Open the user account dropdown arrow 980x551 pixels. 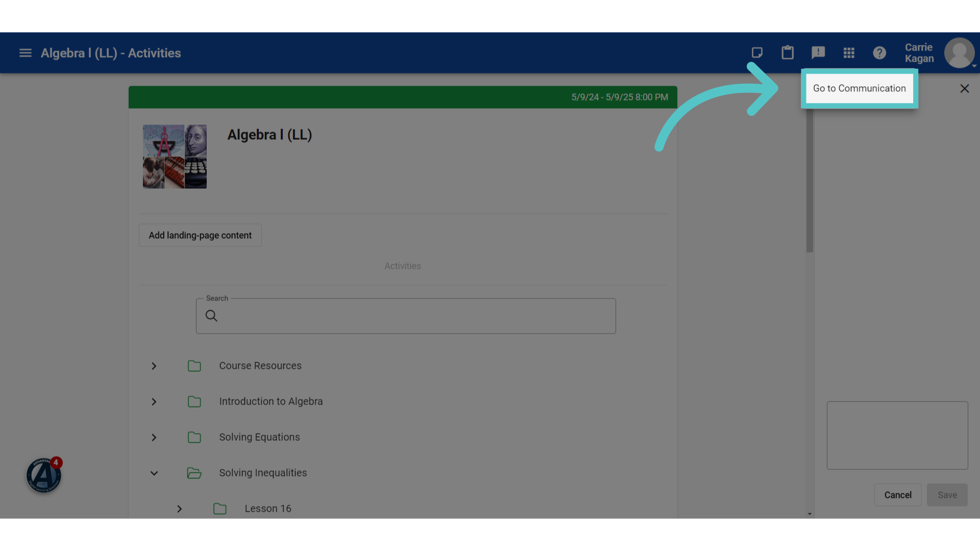click(x=974, y=66)
